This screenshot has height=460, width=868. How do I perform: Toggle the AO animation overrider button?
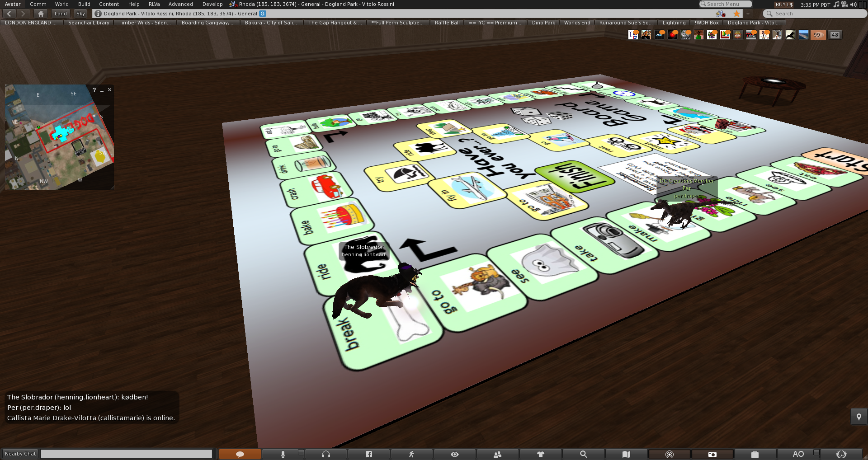[798, 454]
